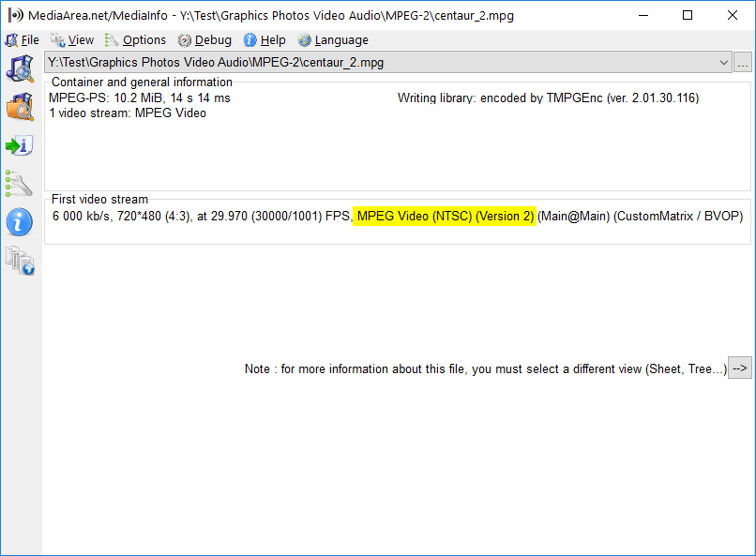Open the Debug menu
This screenshot has height=556, width=756.
click(204, 40)
